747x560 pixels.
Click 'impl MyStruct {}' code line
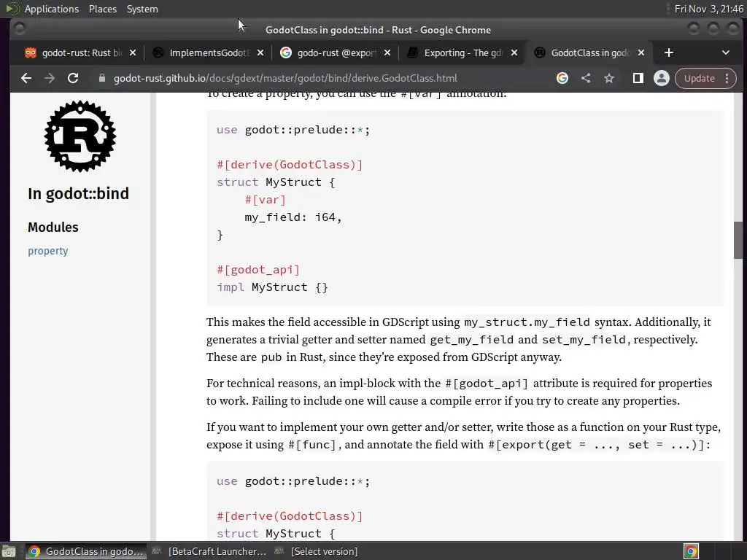[273, 287]
